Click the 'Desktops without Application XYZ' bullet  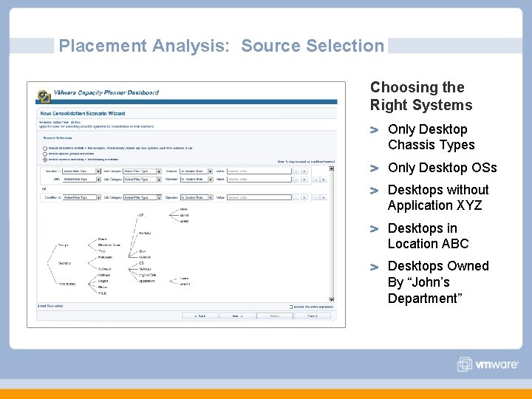(438, 197)
